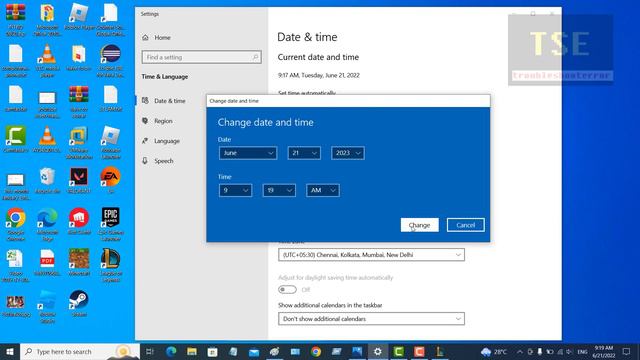Open the orange Camtasia recorder on the taskbar
The image size is (640, 360).
(419, 351)
